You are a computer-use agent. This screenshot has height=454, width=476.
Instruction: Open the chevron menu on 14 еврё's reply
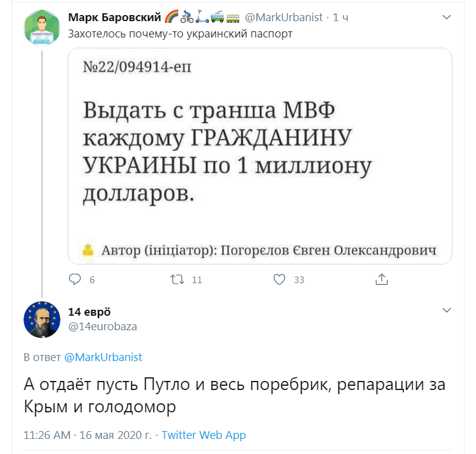click(x=446, y=310)
